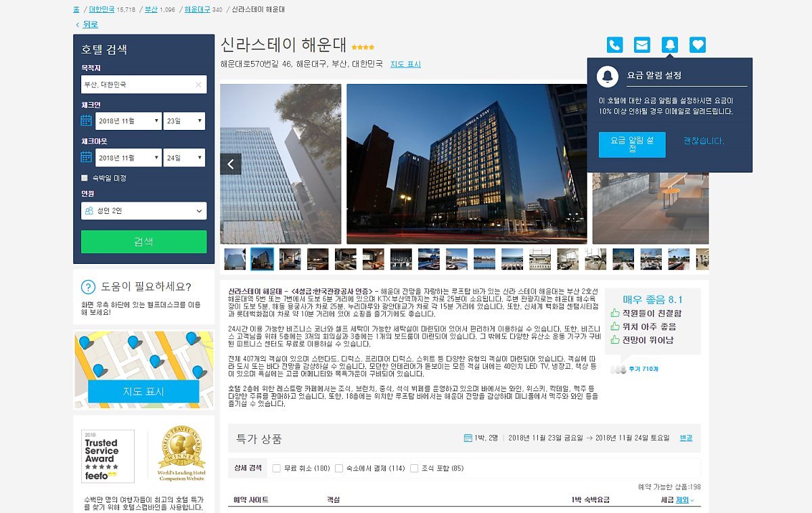Click the check-out calendar icon
Screen dimensions: 812x513
coord(87,157)
